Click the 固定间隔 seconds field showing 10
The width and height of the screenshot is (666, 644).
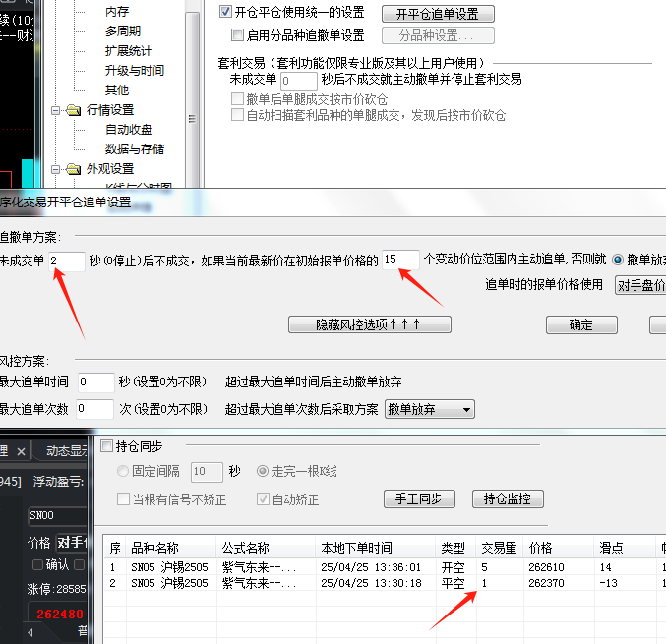(207, 472)
